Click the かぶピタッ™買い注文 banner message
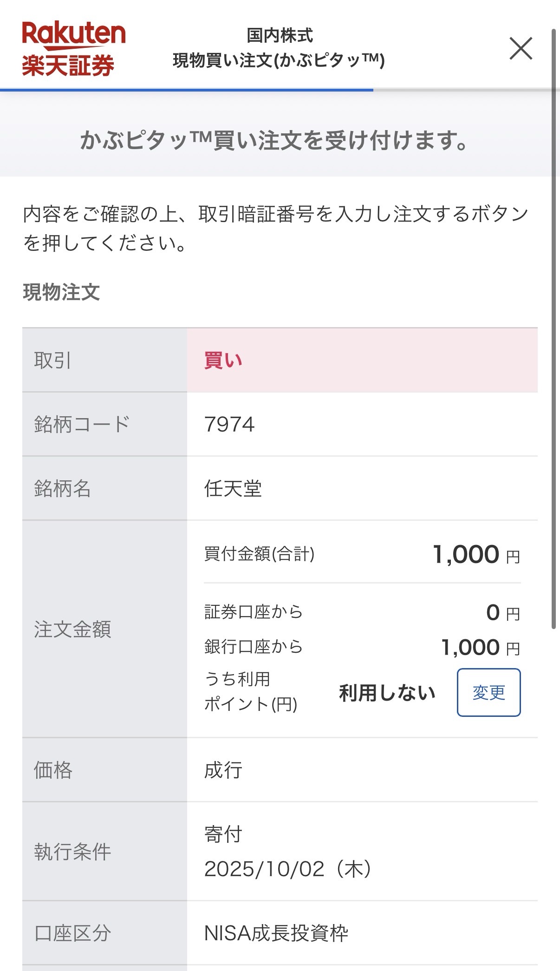 pyautogui.click(x=275, y=140)
